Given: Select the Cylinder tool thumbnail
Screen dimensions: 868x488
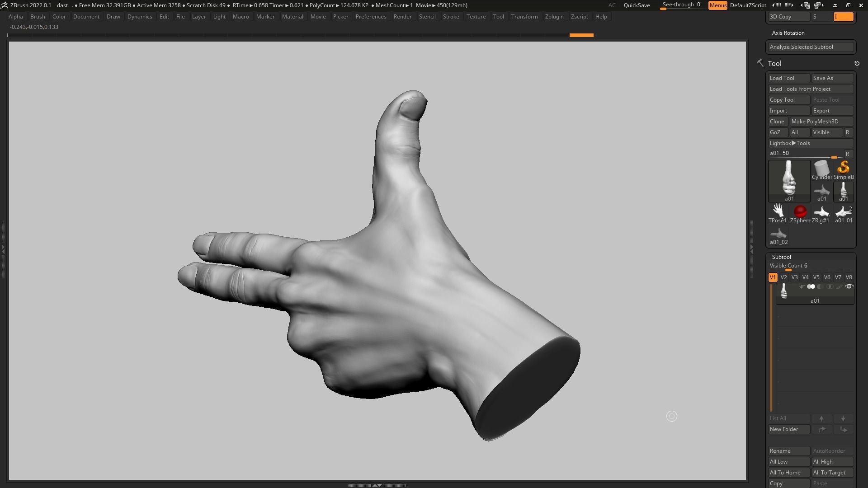Looking at the screenshot, I should tap(821, 170).
